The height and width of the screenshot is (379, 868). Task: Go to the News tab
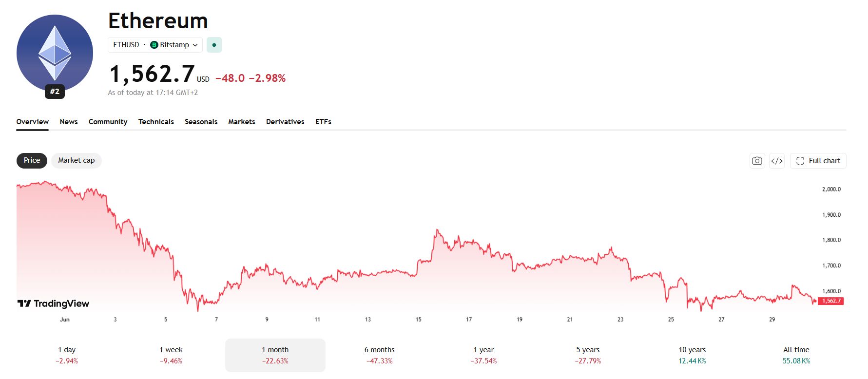(69, 122)
